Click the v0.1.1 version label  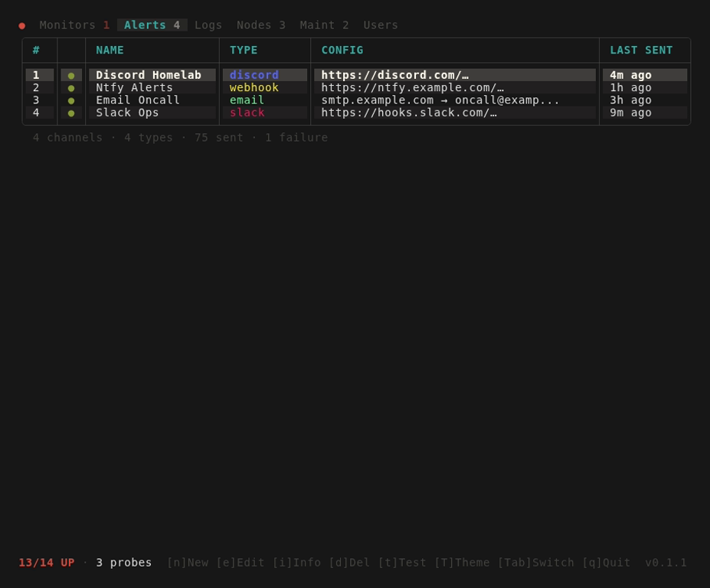point(666,563)
